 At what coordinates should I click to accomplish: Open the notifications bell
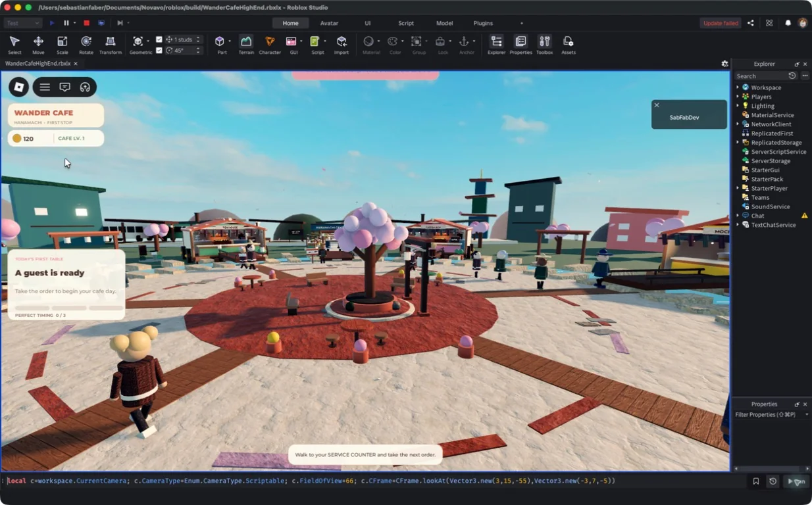click(788, 23)
